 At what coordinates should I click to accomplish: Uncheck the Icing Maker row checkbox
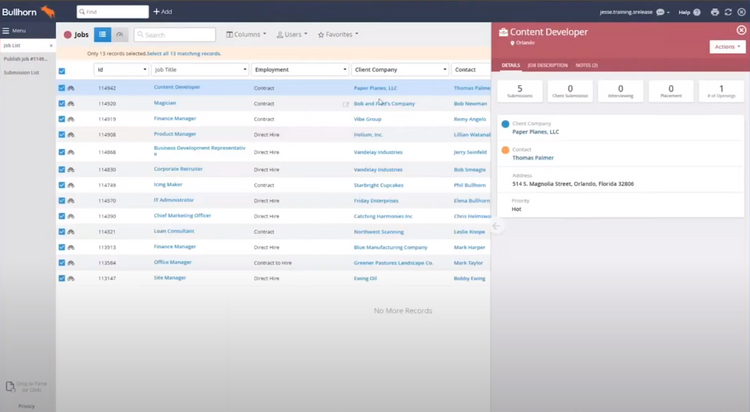pos(62,185)
